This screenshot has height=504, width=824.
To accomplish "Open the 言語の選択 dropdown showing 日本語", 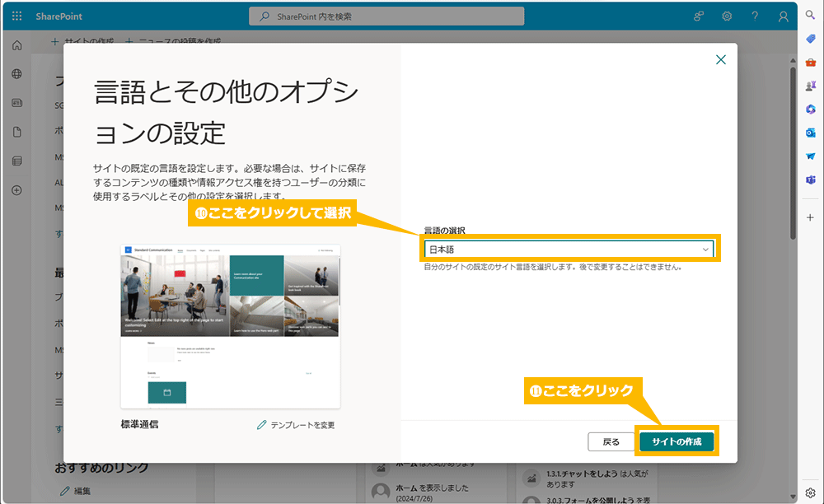I will coord(569,250).
